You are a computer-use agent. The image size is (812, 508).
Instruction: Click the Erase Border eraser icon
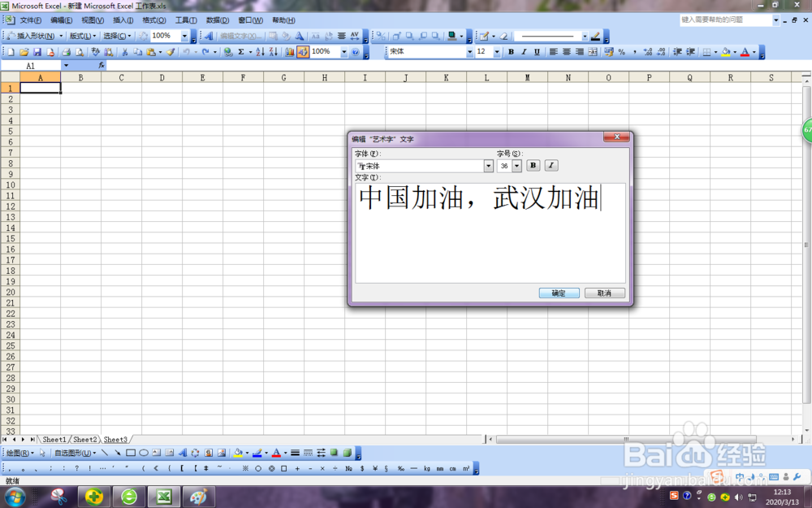503,37
